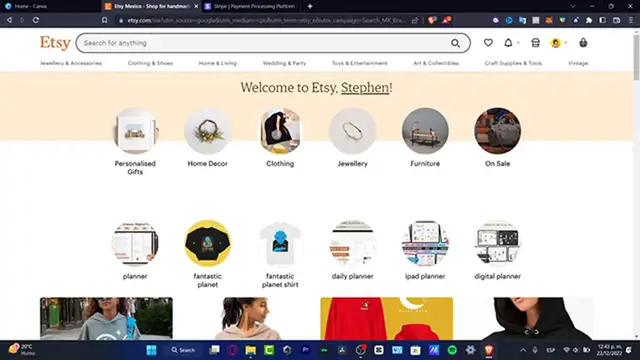This screenshot has width=640, height=360.
Task: Open the red hoodie product image
Action: click(387, 318)
